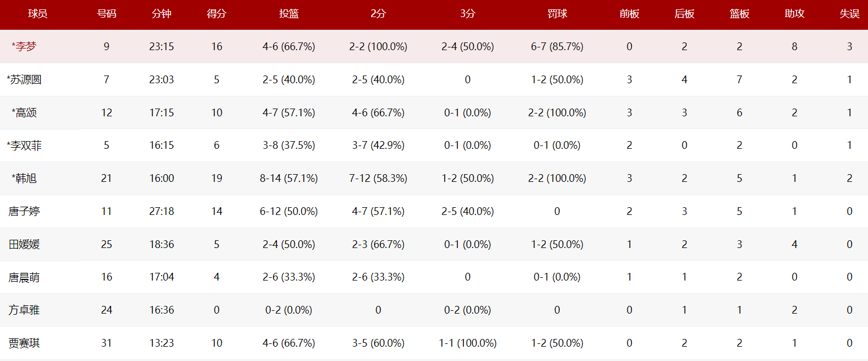Open 方卓雅 player entry

pos(24,310)
